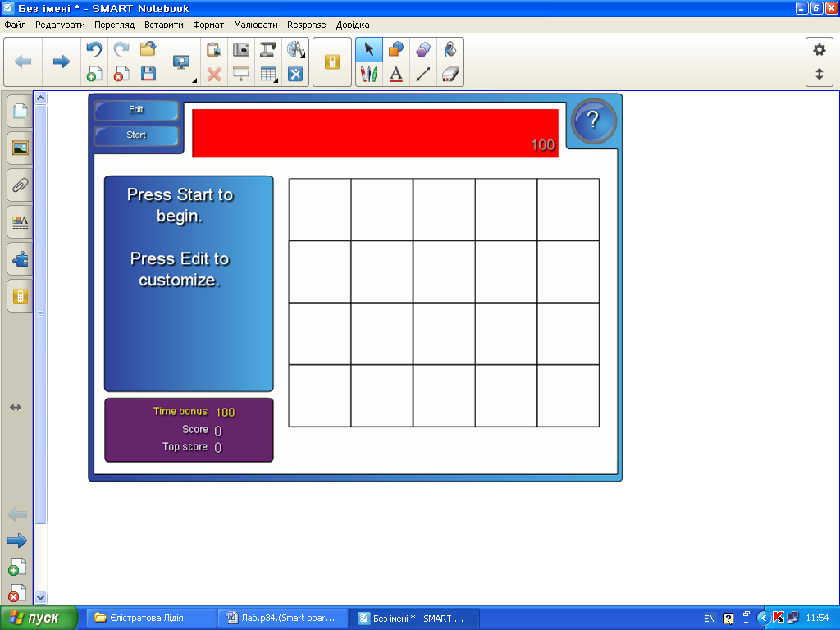Viewport: 840px width, 630px height.
Task: Select the Regular Polygons tool
Action: point(423,50)
